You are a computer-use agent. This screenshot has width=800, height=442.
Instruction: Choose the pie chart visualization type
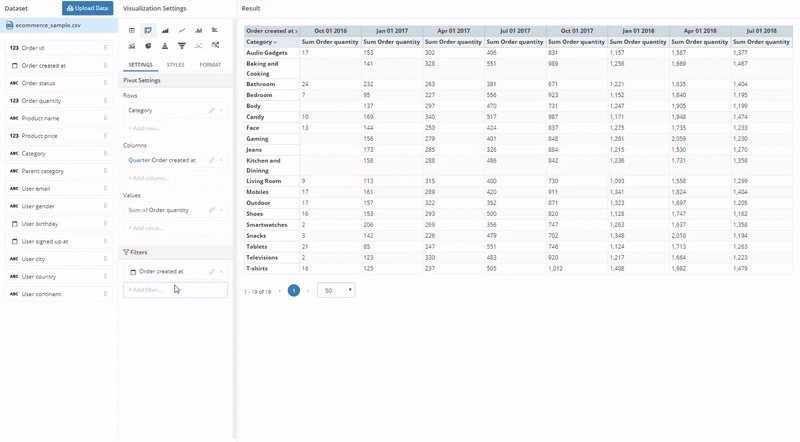pyautogui.click(x=148, y=46)
